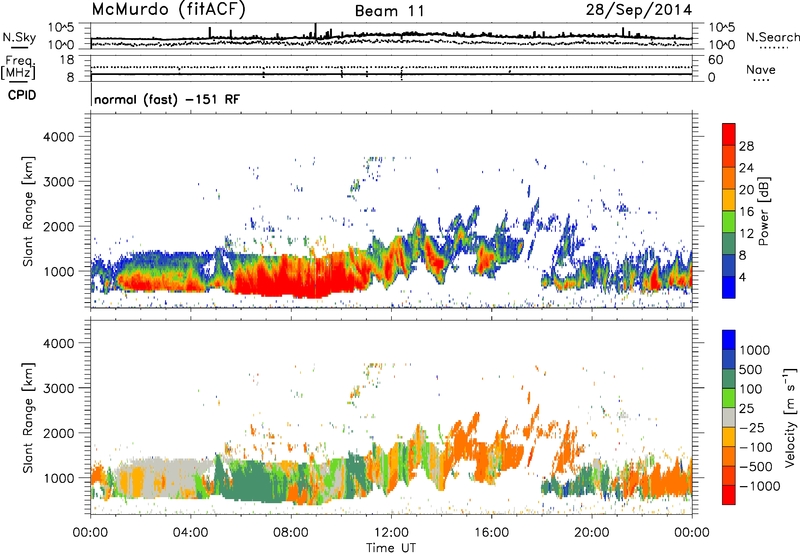Click the 10^5 label on the left noise axis
The image size is (800, 554).
(61, 28)
